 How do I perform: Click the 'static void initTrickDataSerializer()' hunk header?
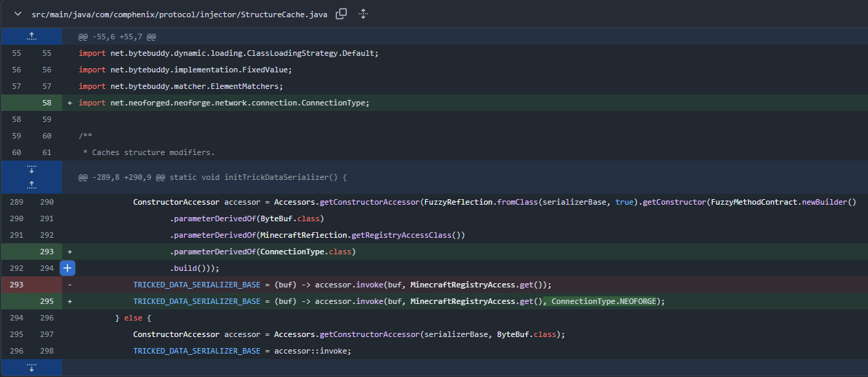[212, 177]
